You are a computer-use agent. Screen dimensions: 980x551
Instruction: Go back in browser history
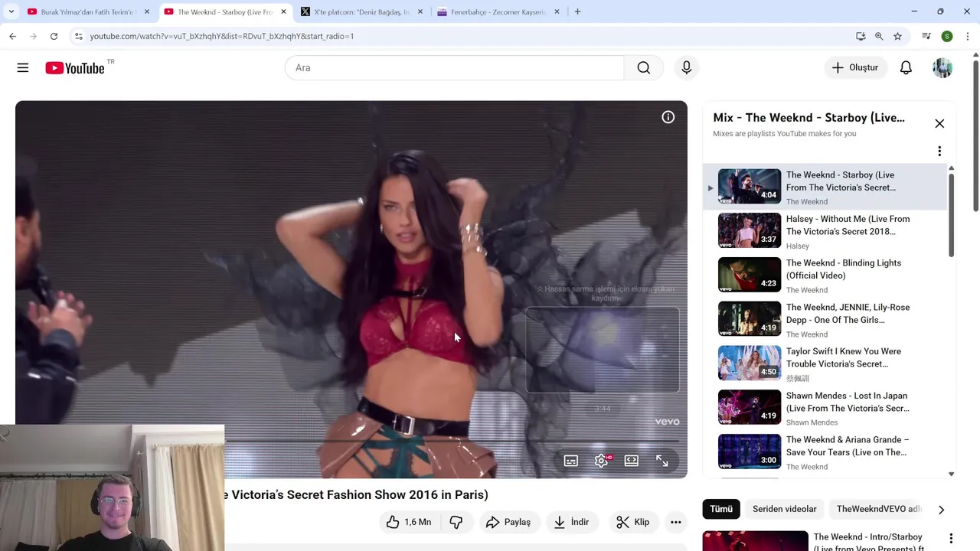pos(12,36)
